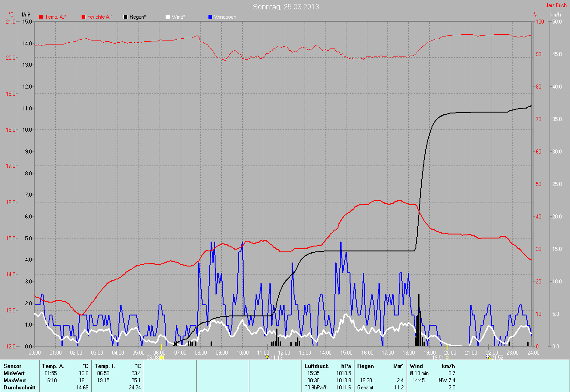The width and height of the screenshot is (570, 392).
Task: Click the blue Windböen legend square
Action: [x=211, y=17]
